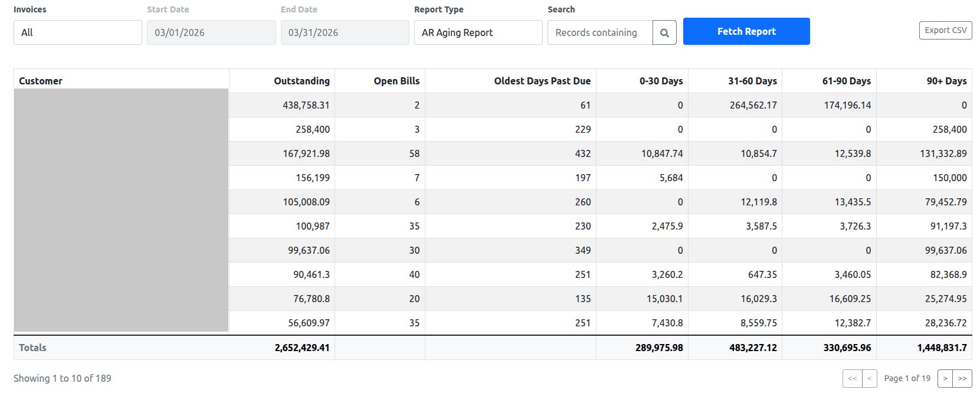Select the outstanding value 258,400

click(x=312, y=129)
